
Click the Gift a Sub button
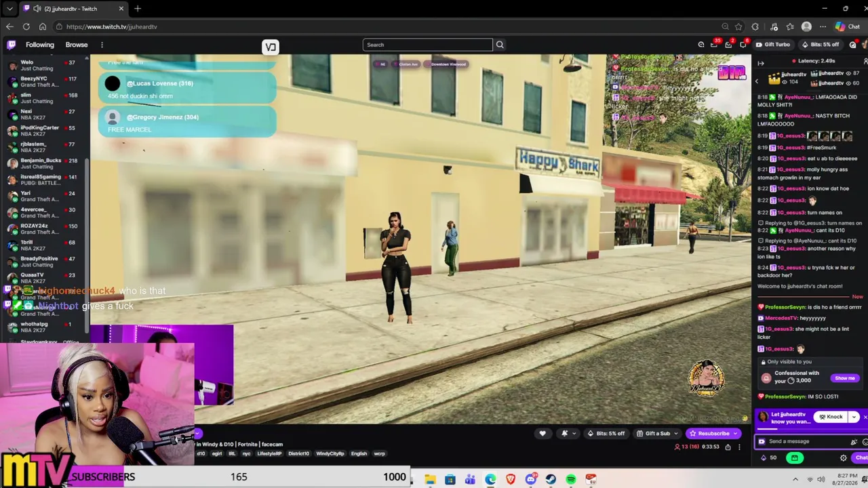pyautogui.click(x=656, y=434)
